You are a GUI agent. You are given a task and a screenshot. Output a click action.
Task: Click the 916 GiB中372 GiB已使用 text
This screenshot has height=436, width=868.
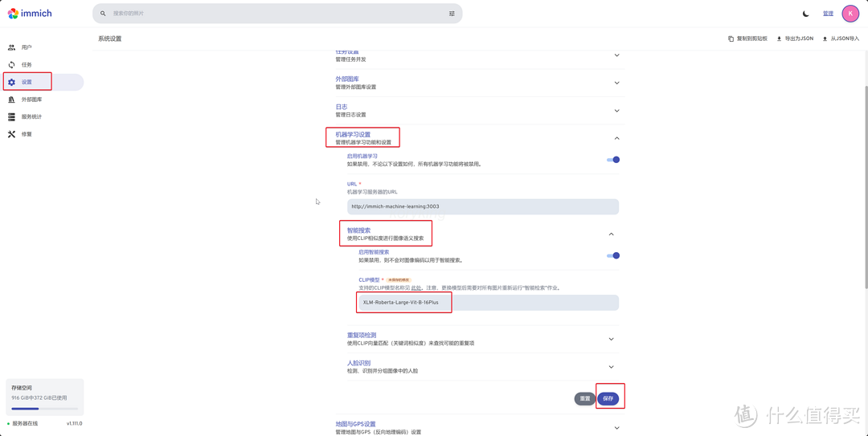[39, 397]
